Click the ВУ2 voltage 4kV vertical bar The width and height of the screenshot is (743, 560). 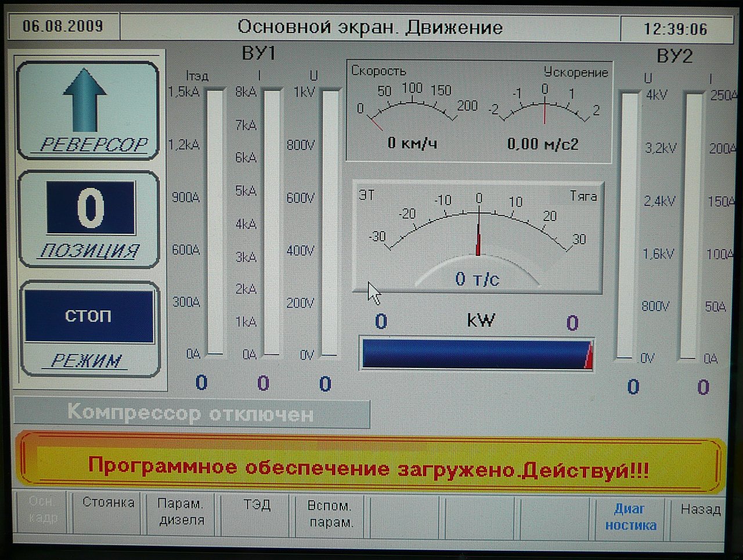(629, 225)
